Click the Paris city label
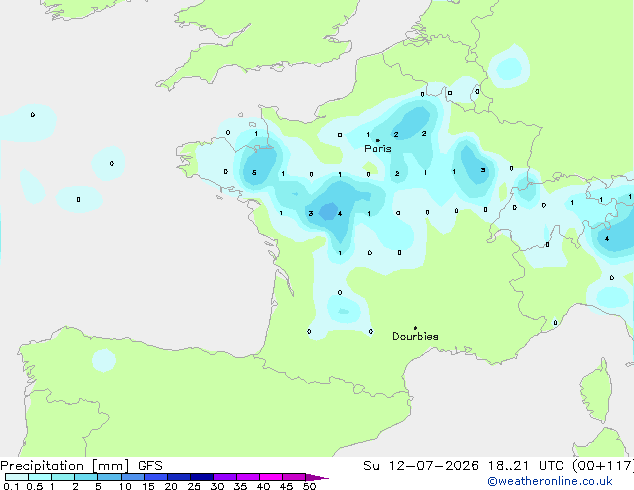 (x=378, y=148)
